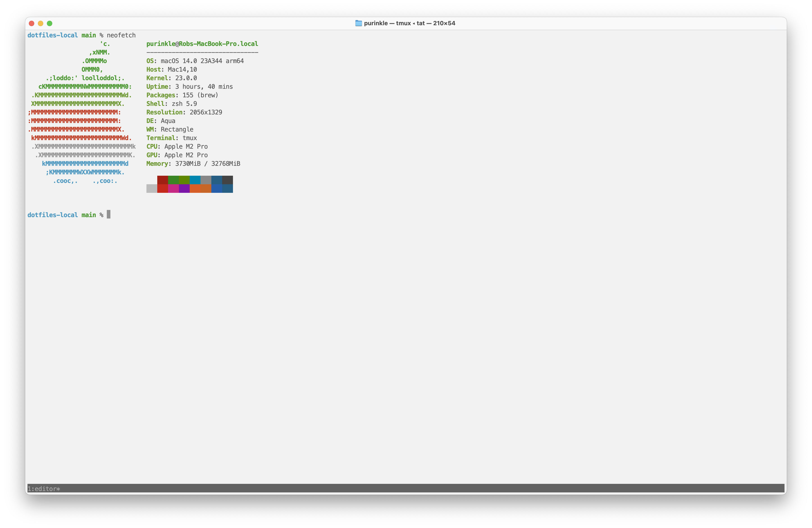Click the purinkle@Robs-MacBook-Pro.local hostname text
Viewport: 812px width, 528px height.
point(202,44)
